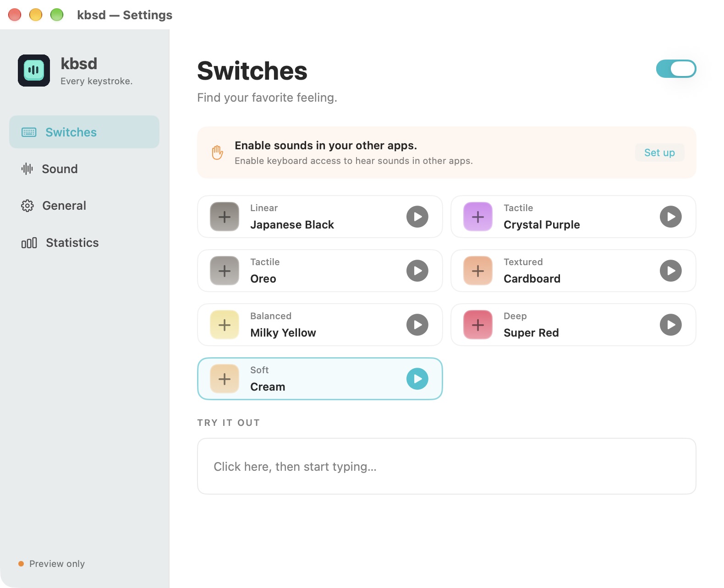Click the Super Red plus tile
This screenshot has height=588, width=724.
[x=478, y=325]
